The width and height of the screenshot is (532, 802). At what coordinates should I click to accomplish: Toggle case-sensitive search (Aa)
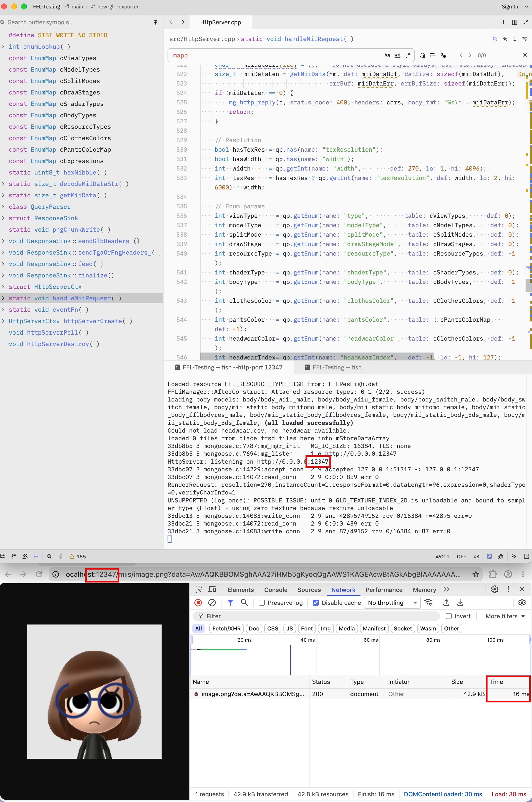(387, 55)
